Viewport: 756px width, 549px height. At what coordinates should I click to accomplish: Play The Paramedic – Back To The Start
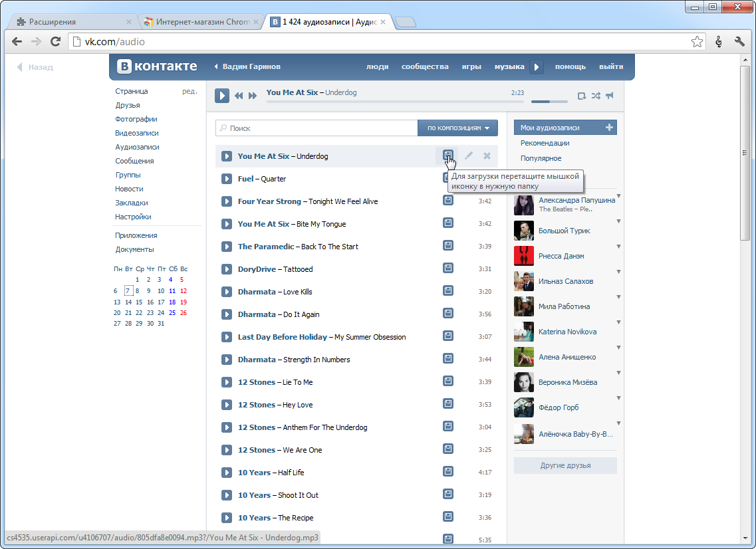point(227,247)
